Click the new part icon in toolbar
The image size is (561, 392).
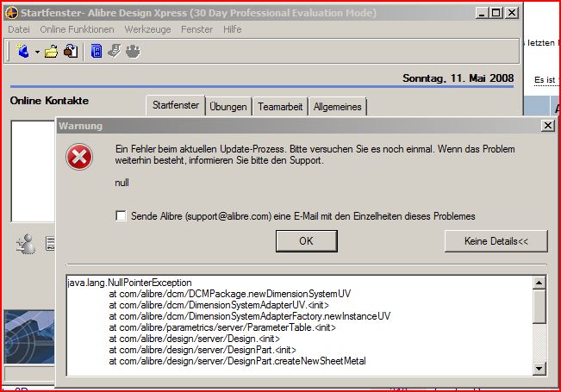coord(23,51)
